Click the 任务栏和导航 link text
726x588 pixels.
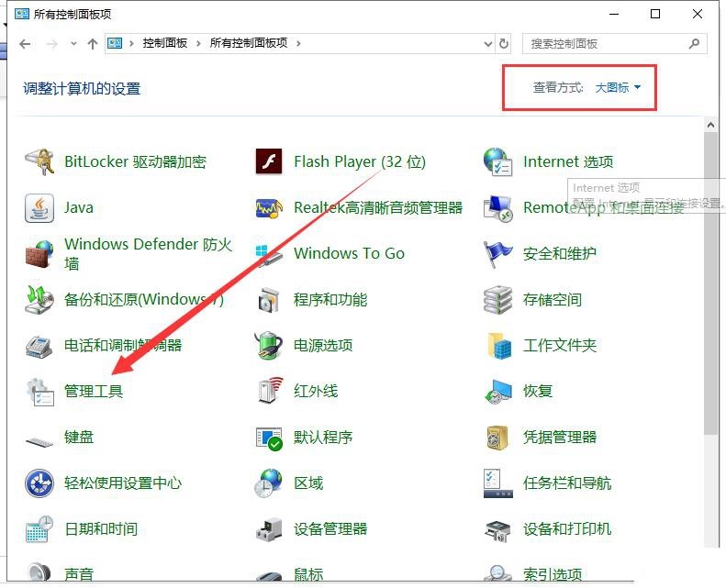coord(567,483)
